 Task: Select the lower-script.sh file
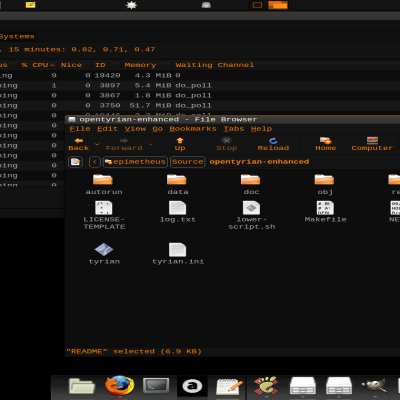(x=252, y=215)
